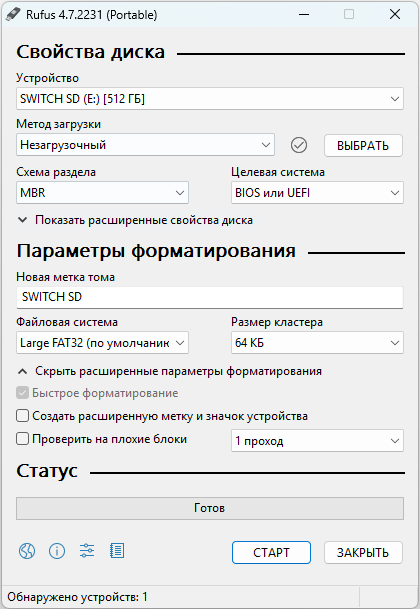Viewport: 420px width, 609px height.
Task: Click the 'Новая метка тома' text field
Action: 210,297
